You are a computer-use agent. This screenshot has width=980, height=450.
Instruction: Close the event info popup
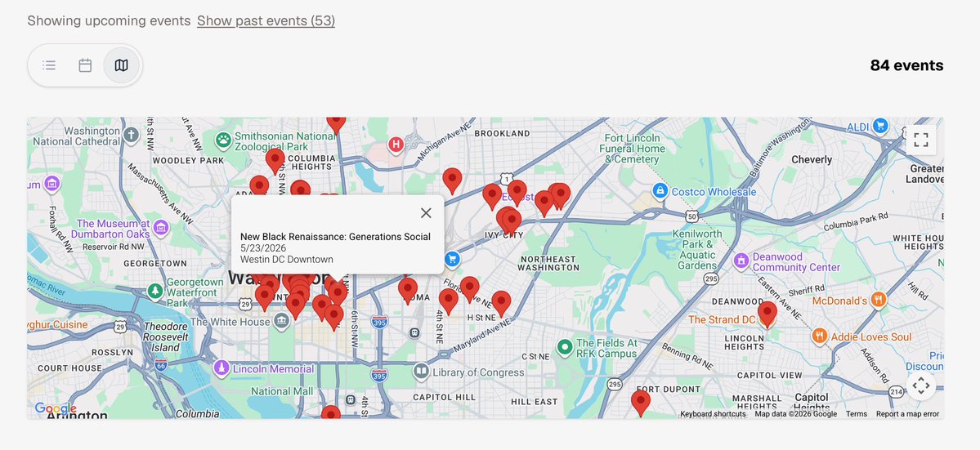[x=427, y=213]
